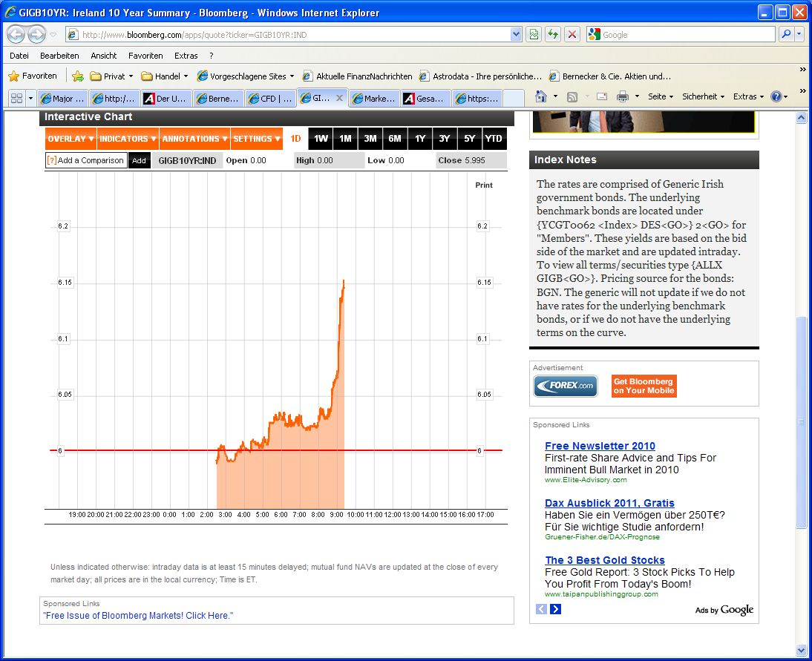Image resolution: width=812 pixels, height=661 pixels.
Task: Click the compatibility view icon in the address bar
Action: pyautogui.click(x=534, y=35)
